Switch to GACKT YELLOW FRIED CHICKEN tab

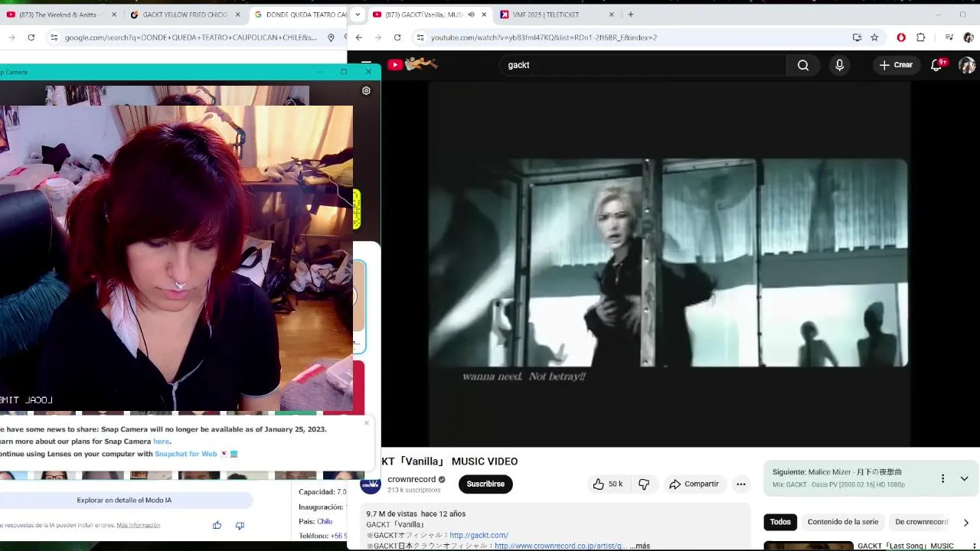tap(186, 15)
